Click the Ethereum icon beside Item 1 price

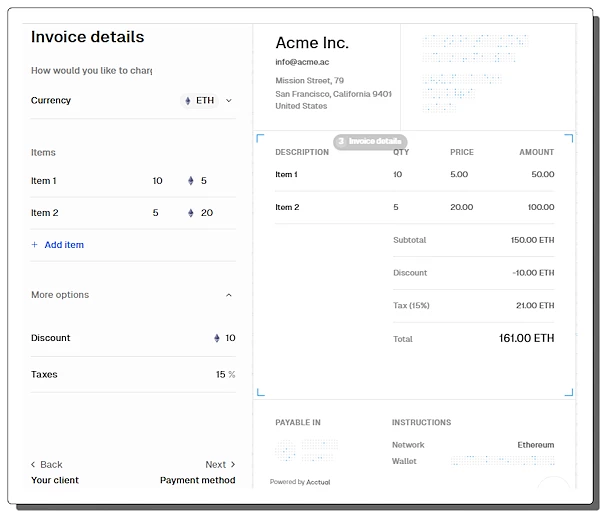tap(191, 181)
